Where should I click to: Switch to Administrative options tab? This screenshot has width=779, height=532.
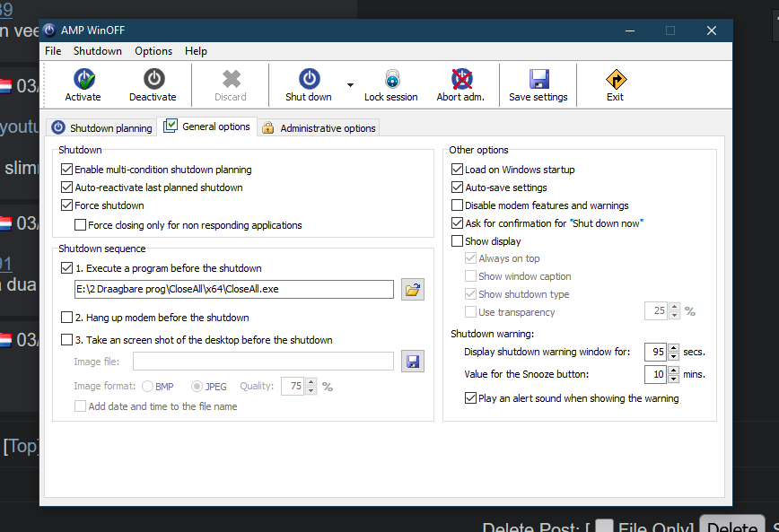[319, 127]
